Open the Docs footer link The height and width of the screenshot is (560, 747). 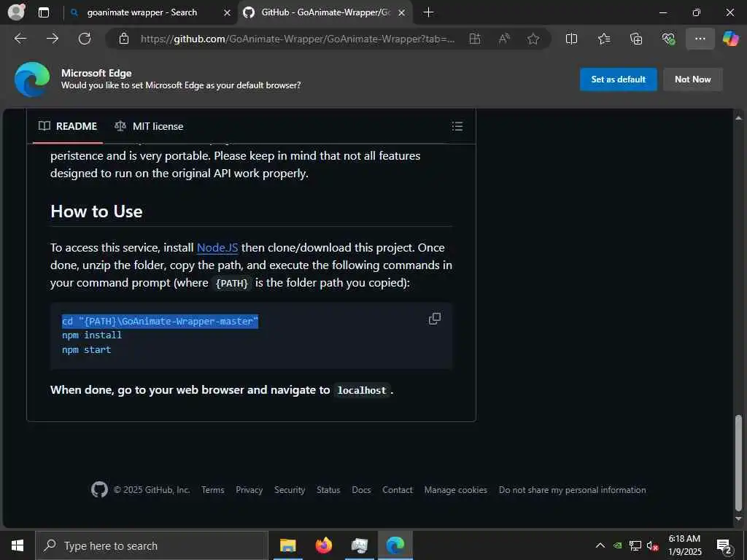tap(361, 490)
